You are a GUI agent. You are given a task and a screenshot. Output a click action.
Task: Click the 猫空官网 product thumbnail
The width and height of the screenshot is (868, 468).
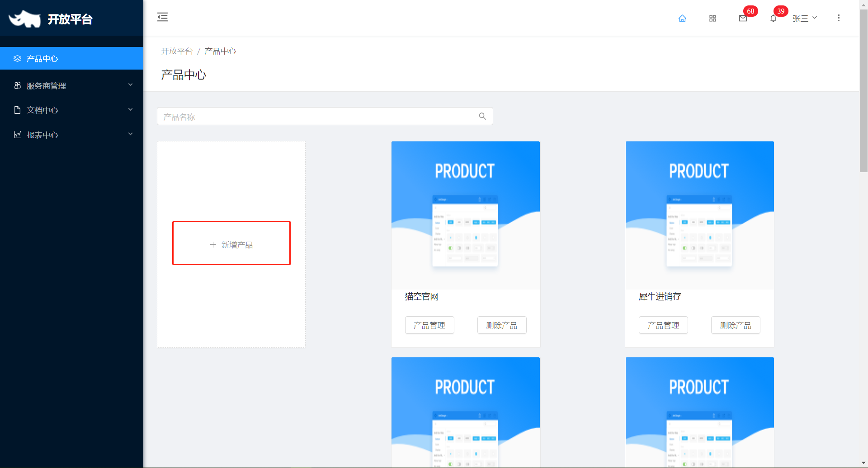pyautogui.click(x=466, y=215)
